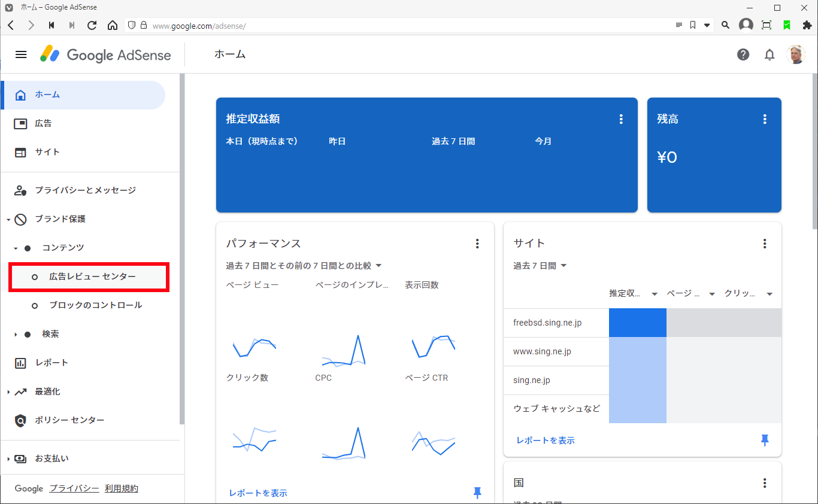818x504 pixels.
Task: Select ホーム in the sidebar
Action: pyautogui.click(x=83, y=95)
